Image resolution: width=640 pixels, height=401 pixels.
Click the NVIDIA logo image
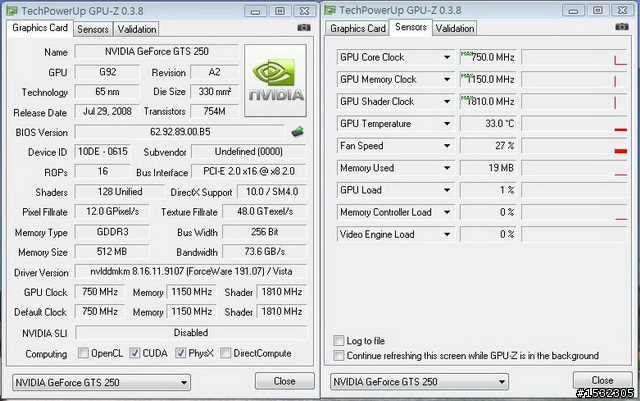[x=275, y=80]
